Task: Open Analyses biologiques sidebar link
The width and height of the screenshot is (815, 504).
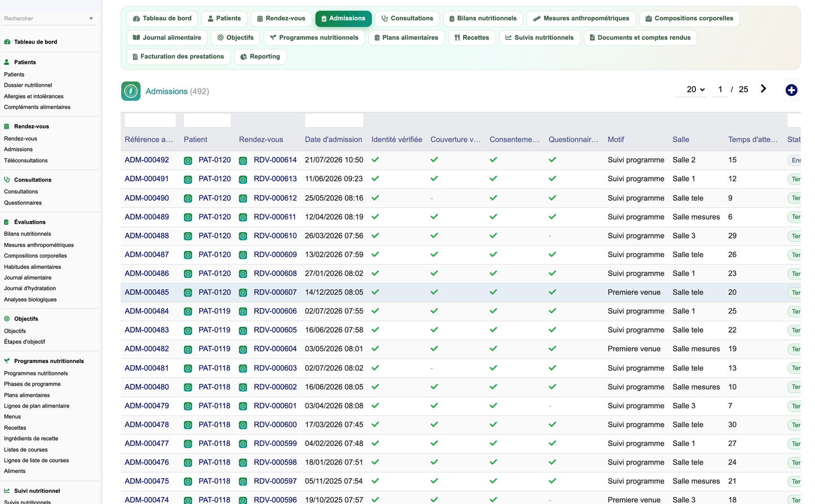Action: click(30, 300)
